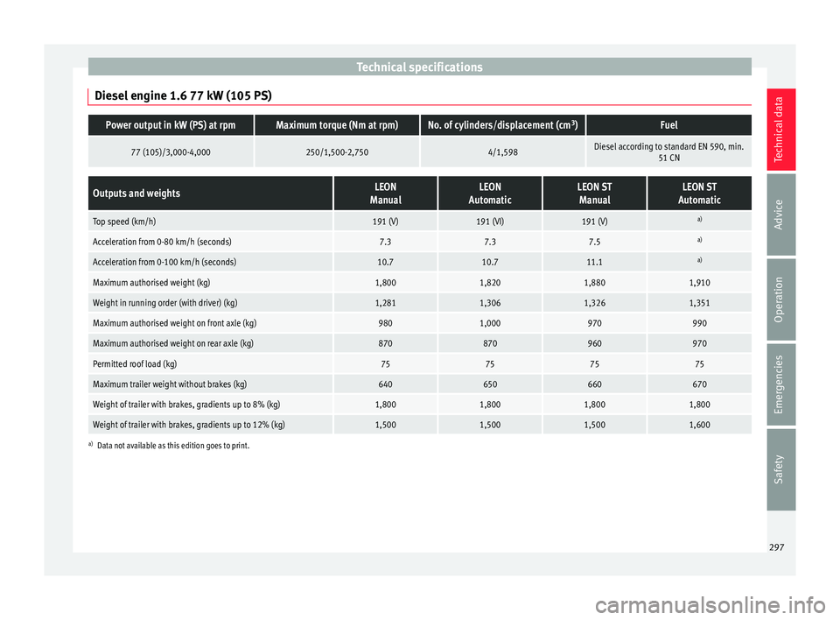Image resolution: width=840 pixels, height=620 pixels.
Task: Select the 11.1 acceleration value
Action: point(595,262)
